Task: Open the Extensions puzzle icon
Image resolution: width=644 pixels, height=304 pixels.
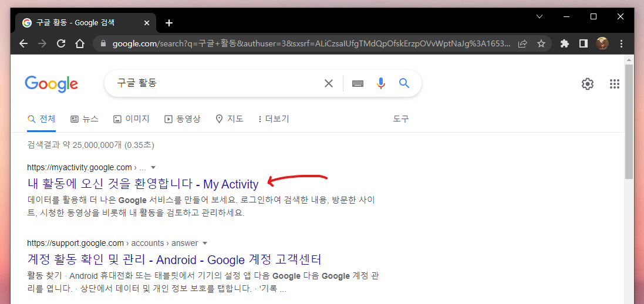Action: click(x=565, y=43)
